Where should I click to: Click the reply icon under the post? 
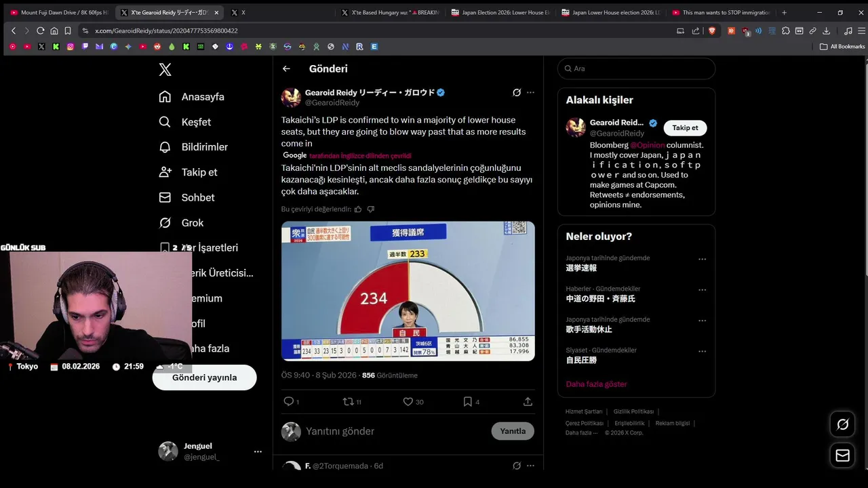click(289, 401)
